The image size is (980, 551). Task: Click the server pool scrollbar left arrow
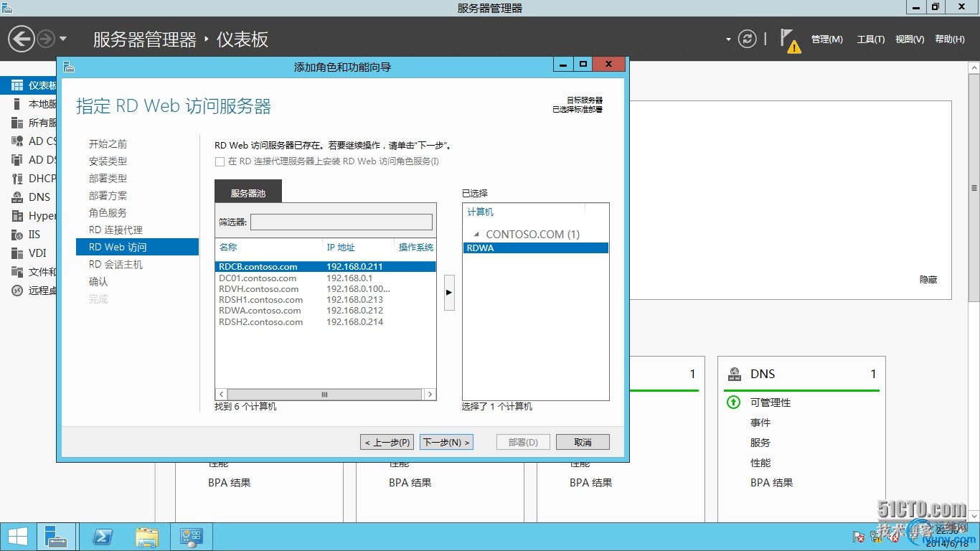click(x=222, y=395)
